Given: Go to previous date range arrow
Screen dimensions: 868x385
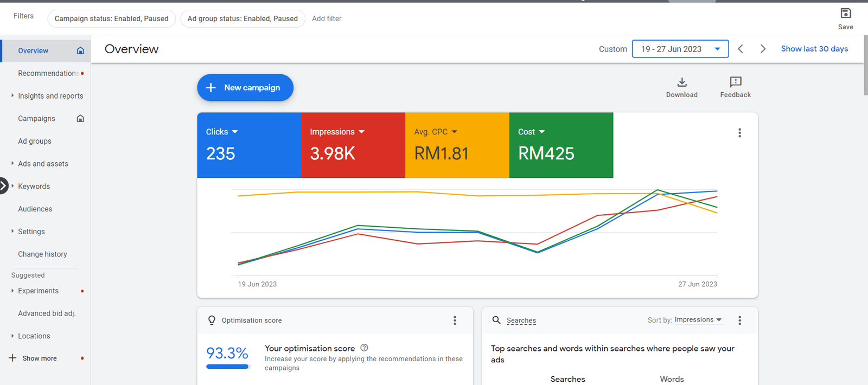Looking at the screenshot, I should click(x=741, y=49).
